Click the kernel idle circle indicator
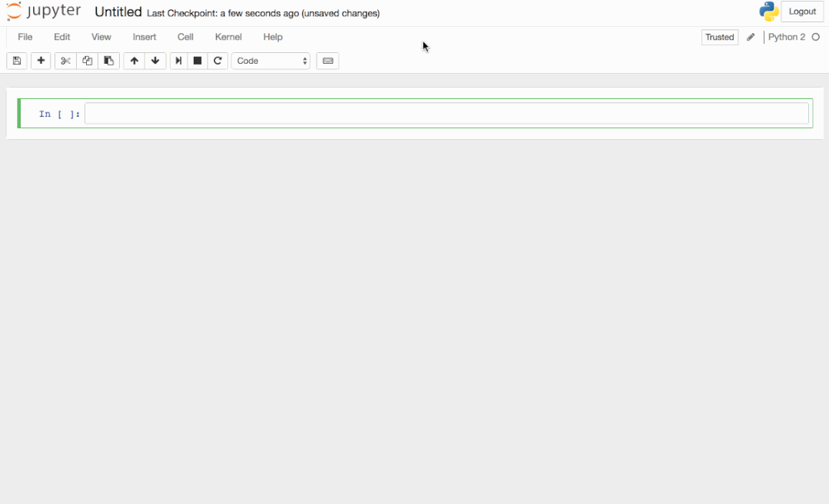Screen dimensions: 829x504 point(816,37)
